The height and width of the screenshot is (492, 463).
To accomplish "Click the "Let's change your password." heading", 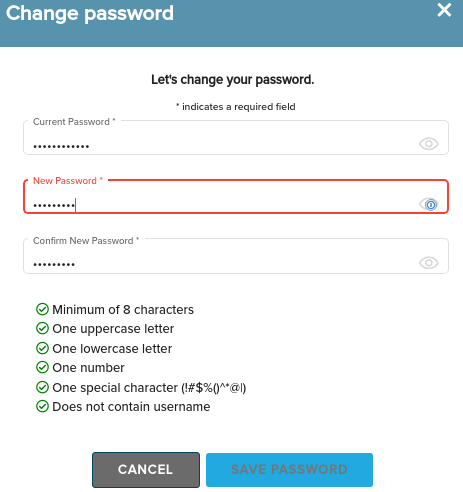I will coord(233,80).
